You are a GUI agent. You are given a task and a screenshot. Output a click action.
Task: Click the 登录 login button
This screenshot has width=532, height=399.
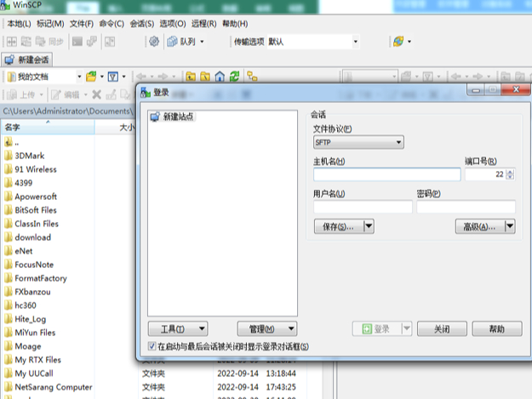(377, 329)
